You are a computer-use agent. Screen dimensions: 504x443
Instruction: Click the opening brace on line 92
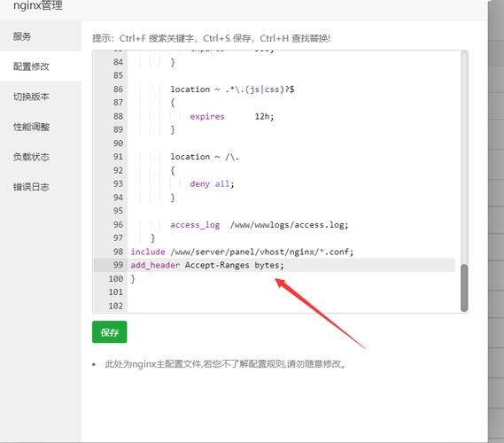point(173,170)
